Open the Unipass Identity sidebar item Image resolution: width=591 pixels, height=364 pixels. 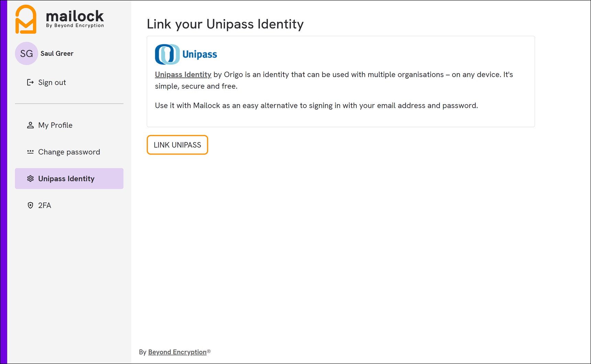[x=66, y=179]
